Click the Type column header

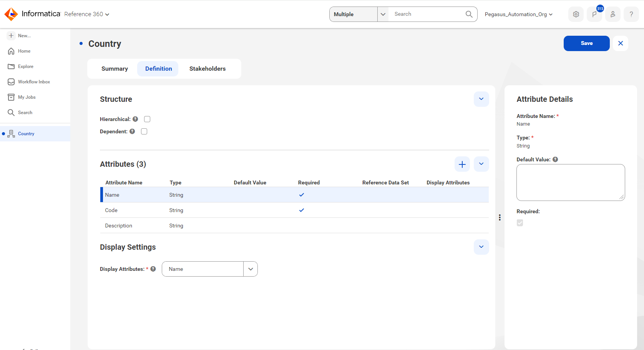(176, 182)
